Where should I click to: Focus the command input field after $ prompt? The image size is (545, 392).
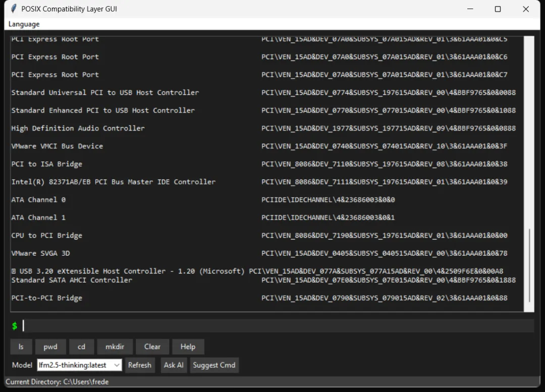(x=278, y=325)
